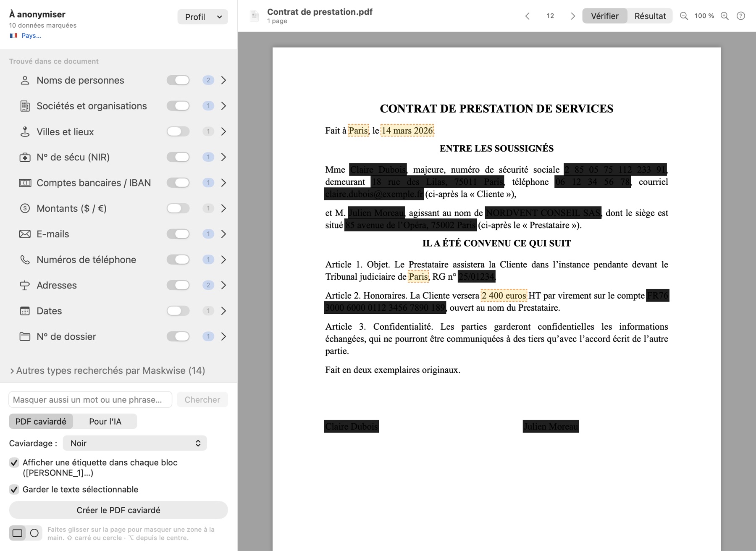Toggle the Montants switch
This screenshot has width=756, height=551.
point(178,208)
